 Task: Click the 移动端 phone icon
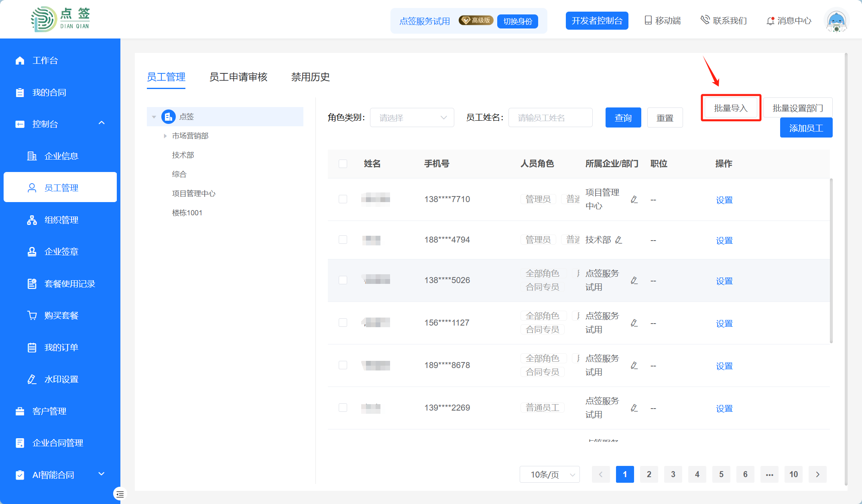648,20
